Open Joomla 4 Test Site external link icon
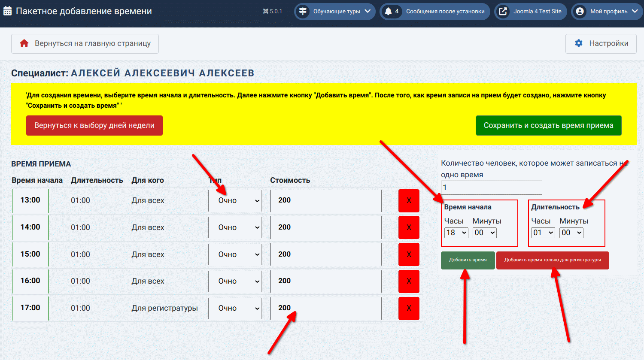 [503, 12]
